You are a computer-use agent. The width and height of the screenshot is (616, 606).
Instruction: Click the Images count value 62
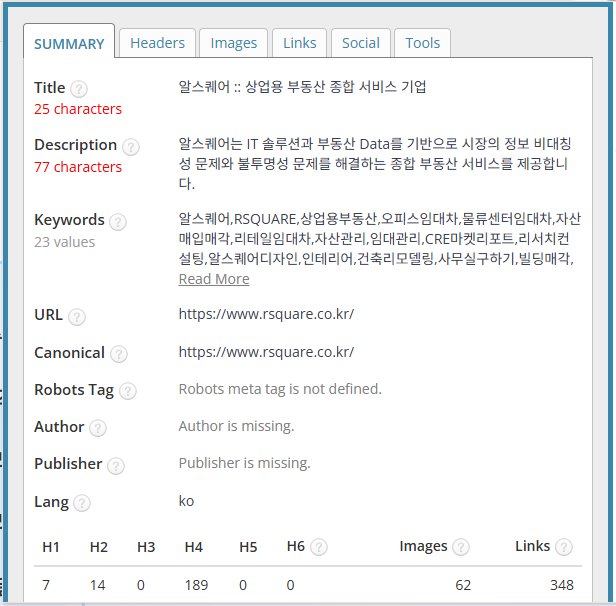point(463,585)
